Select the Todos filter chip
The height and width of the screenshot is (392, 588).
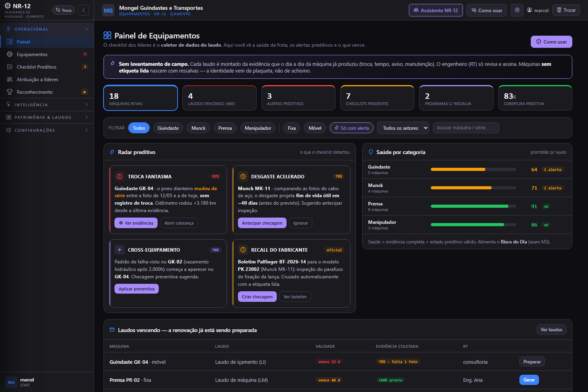139,128
